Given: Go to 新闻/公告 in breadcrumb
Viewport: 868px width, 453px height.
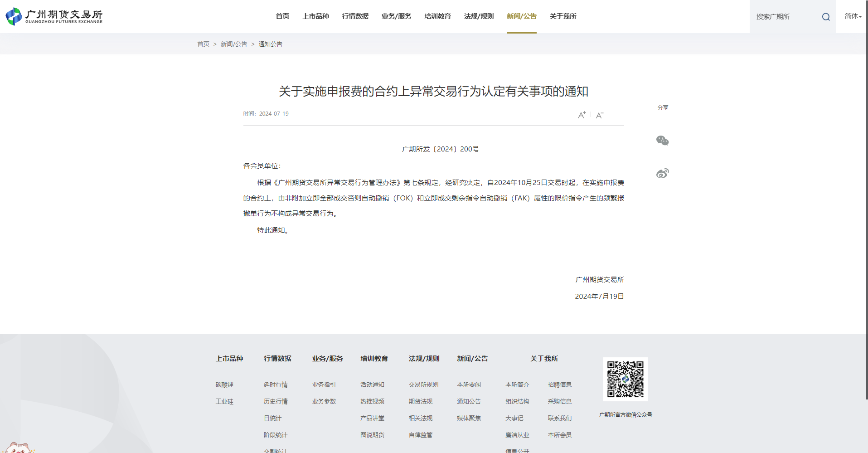Looking at the screenshot, I should point(234,44).
